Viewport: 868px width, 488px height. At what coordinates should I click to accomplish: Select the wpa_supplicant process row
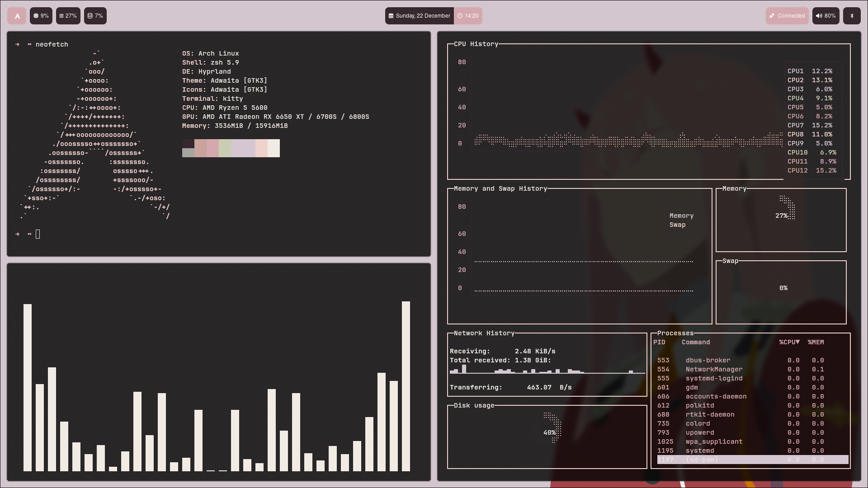click(753, 442)
